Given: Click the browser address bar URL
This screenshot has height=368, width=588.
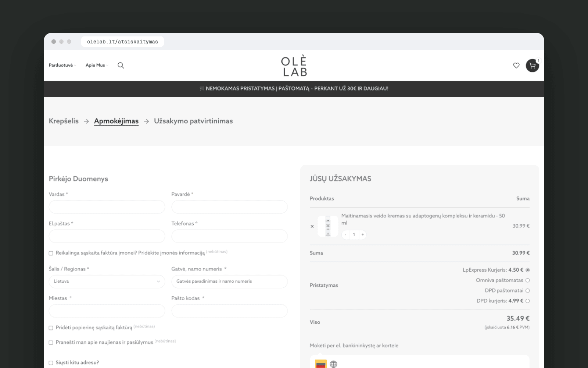Looking at the screenshot, I should [122, 42].
